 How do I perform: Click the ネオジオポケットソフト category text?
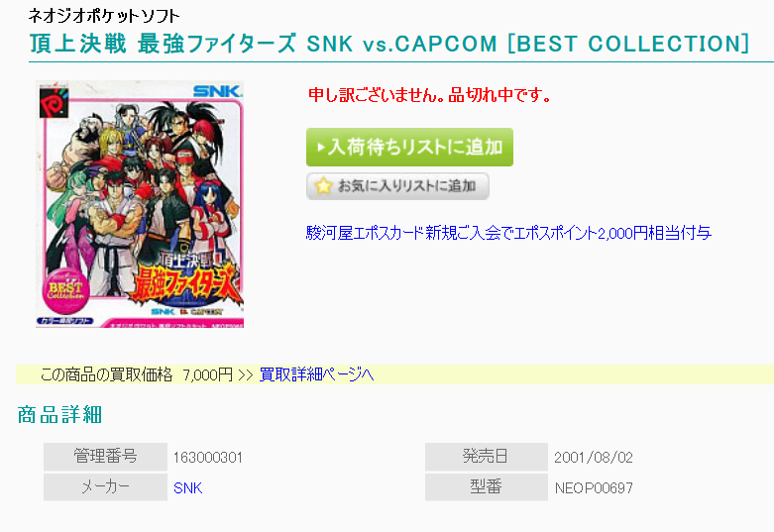coord(104,16)
